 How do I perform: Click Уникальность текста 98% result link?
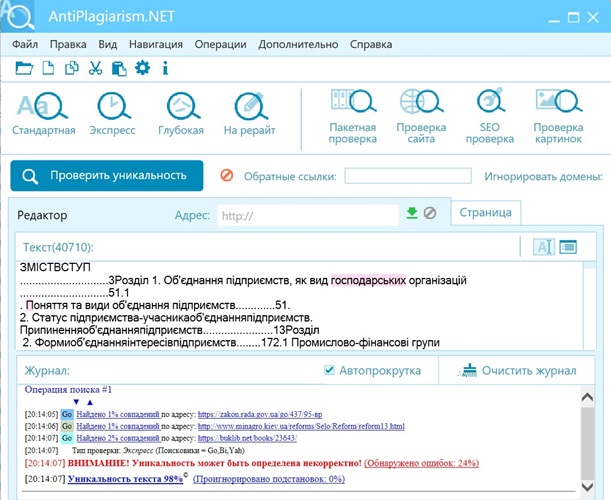125,479
